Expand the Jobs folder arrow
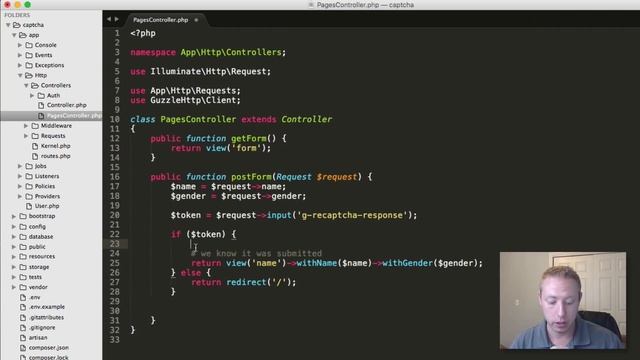 coord(20,166)
